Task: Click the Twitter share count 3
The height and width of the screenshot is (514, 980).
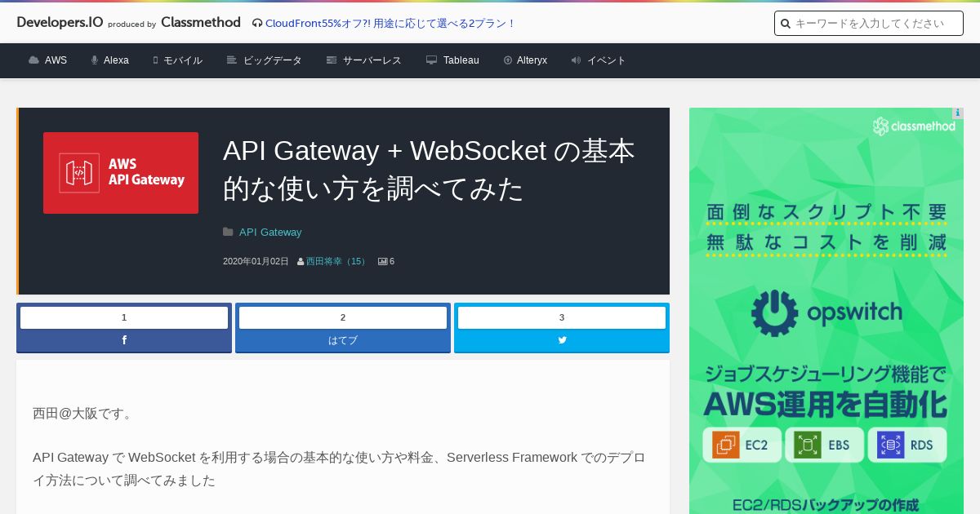Action: click(x=562, y=318)
